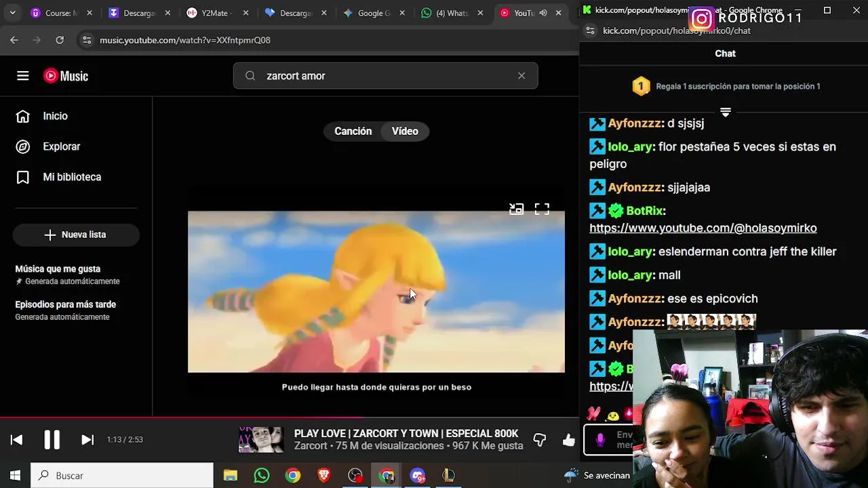Skip to previous track

pyautogui.click(x=17, y=440)
